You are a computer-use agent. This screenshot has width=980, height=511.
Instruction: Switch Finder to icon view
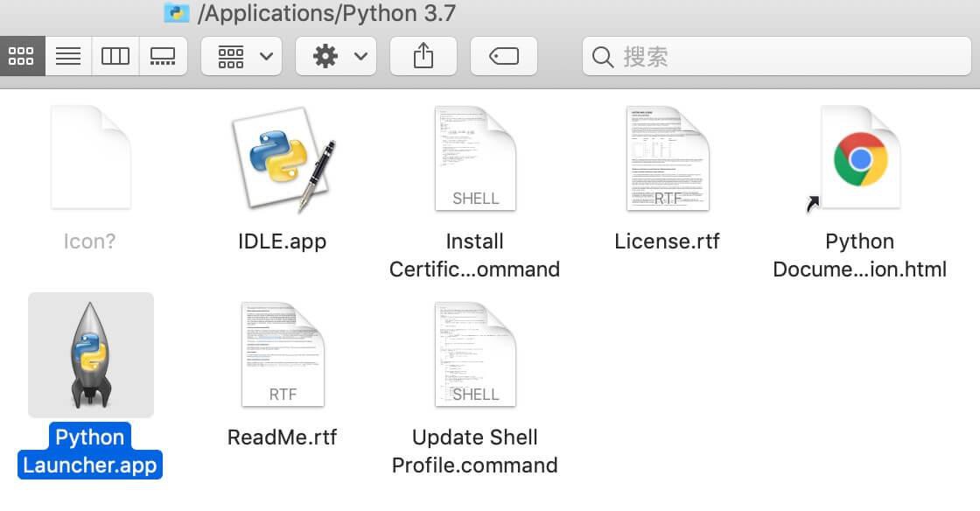(22, 56)
